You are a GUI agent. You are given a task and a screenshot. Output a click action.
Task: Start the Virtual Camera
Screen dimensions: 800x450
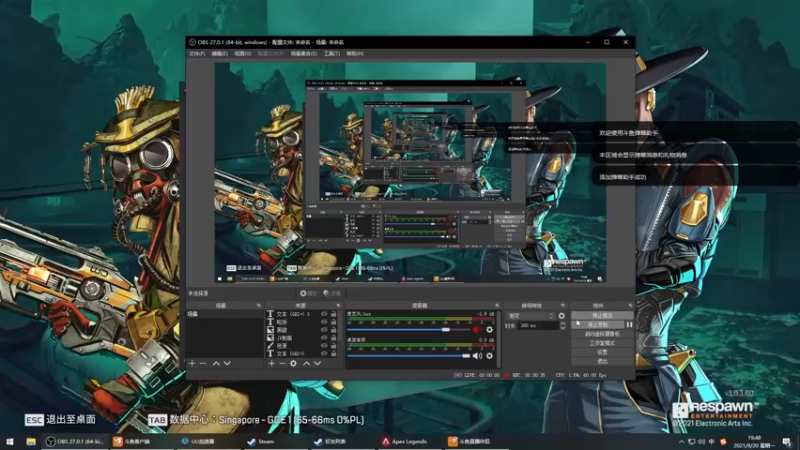(x=602, y=334)
